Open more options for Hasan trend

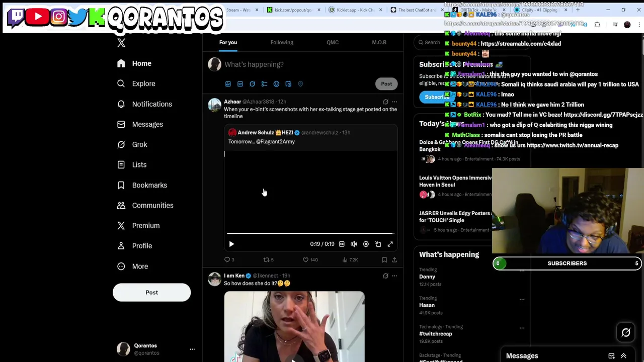[x=522, y=300]
